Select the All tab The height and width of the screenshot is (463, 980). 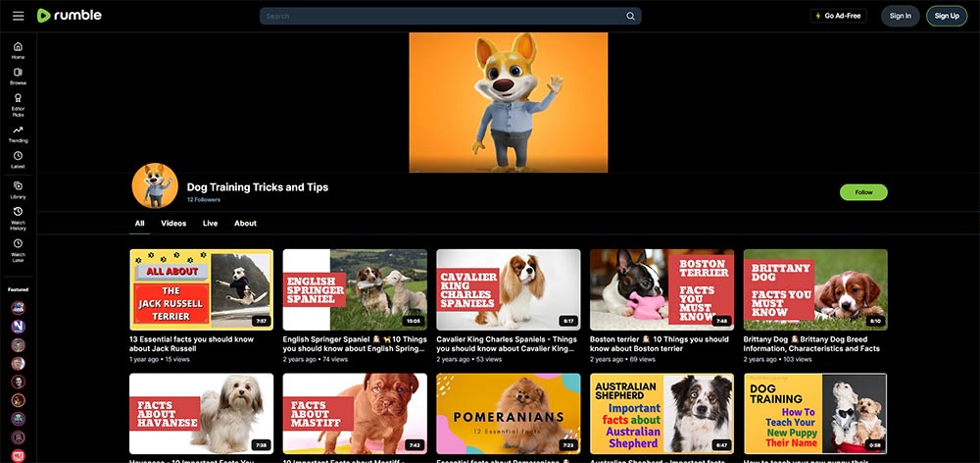(x=139, y=224)
